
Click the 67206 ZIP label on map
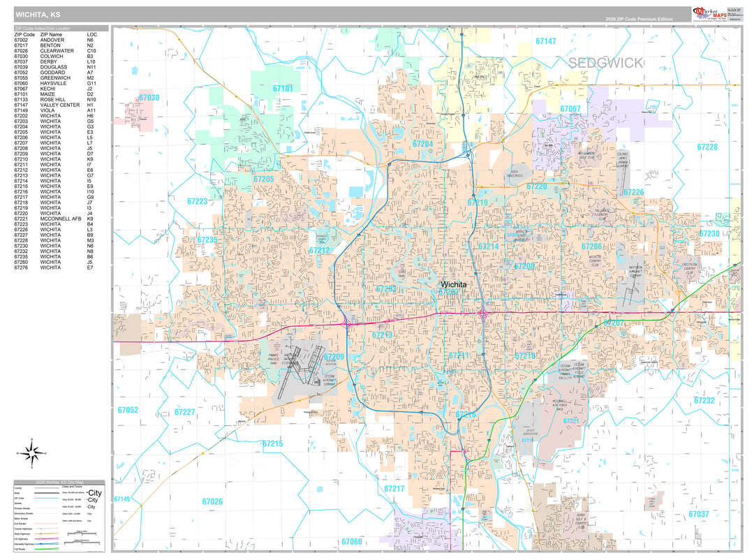[x=591, y=246]
